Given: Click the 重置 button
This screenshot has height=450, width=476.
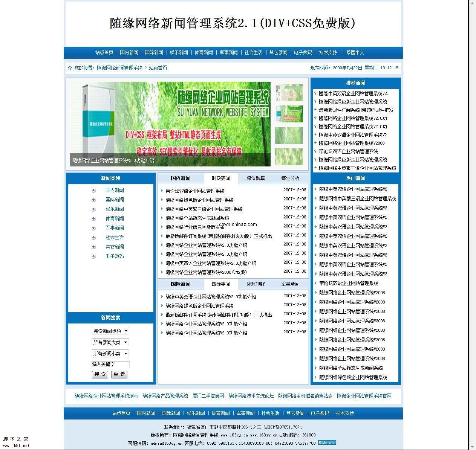Looking at the screenshot, I should [119, 374].
